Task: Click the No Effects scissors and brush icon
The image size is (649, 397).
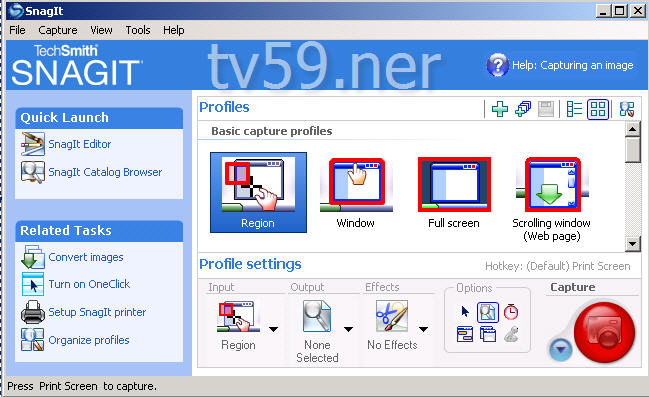Action: pos(392,316)
